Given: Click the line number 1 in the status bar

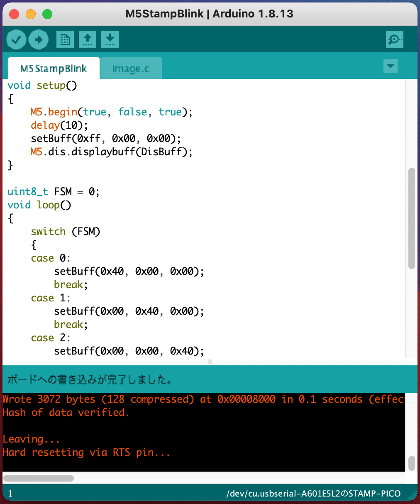Looking at the screenshot, I should 10,494.
